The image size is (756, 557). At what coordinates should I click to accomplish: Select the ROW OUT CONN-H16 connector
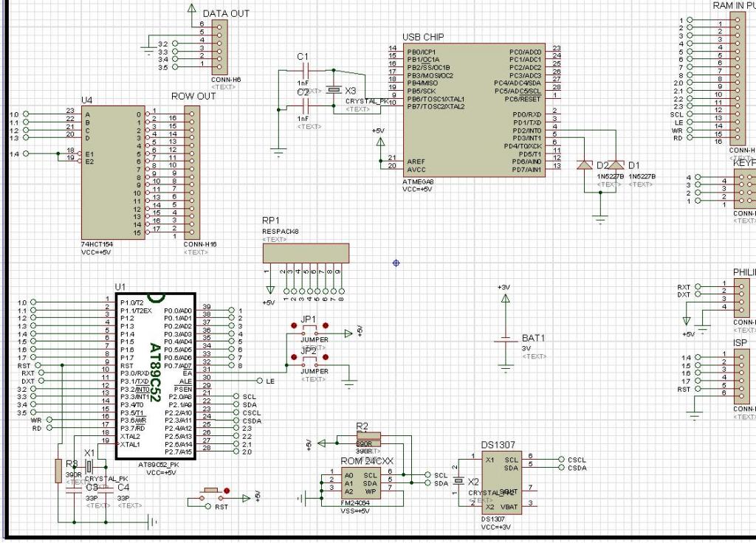coord(192,173)
